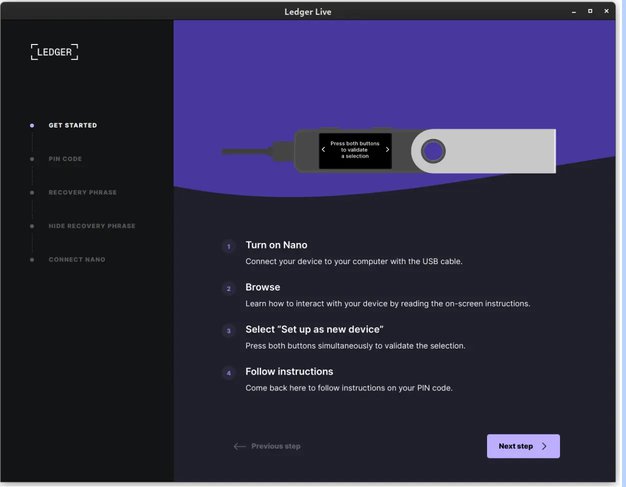Screen dimensions: 626x487
Task: Click left arrow on Nano device screen
Action: [x=323, y=150]
